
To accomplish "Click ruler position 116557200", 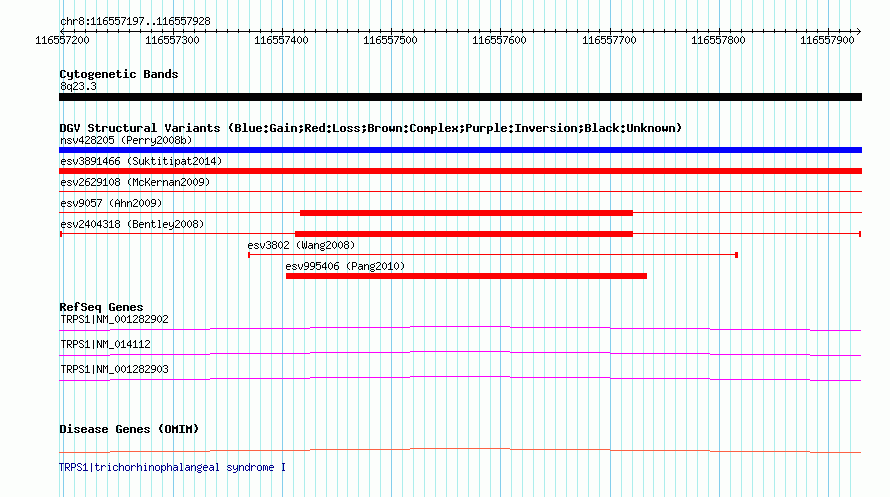I will (x=62, y=40).
